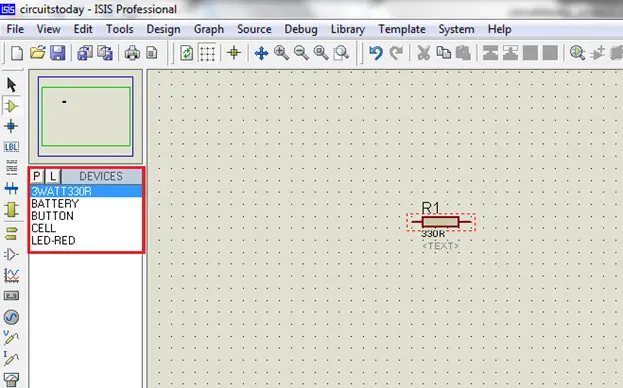The width and height of the screenshot is (623, 388).
Task: Undo the last action
Action: (x=375, y=52)
